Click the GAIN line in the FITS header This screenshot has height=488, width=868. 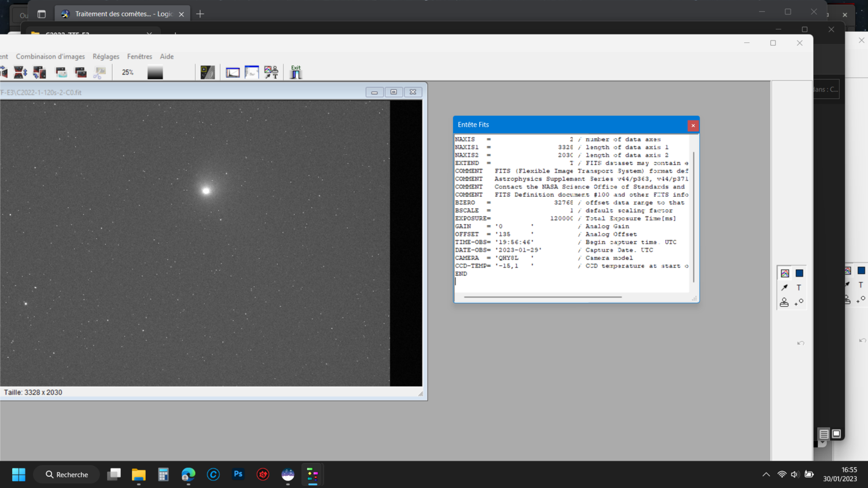point(542,226)
